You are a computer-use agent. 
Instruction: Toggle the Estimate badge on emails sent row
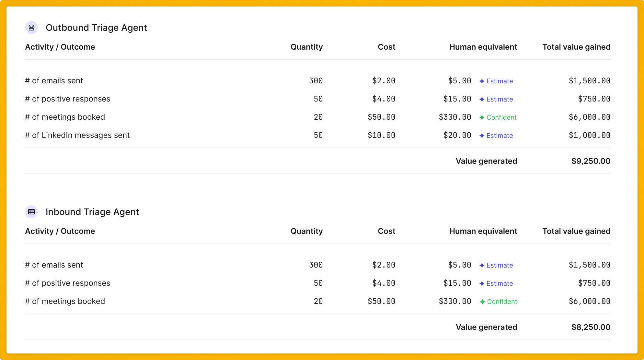[x=496, y=81]
